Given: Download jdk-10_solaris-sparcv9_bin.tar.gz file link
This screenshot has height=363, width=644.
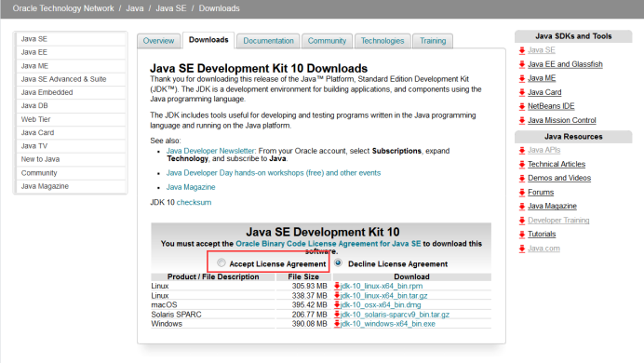Looking at the screenshot, I should click(395, 315).
